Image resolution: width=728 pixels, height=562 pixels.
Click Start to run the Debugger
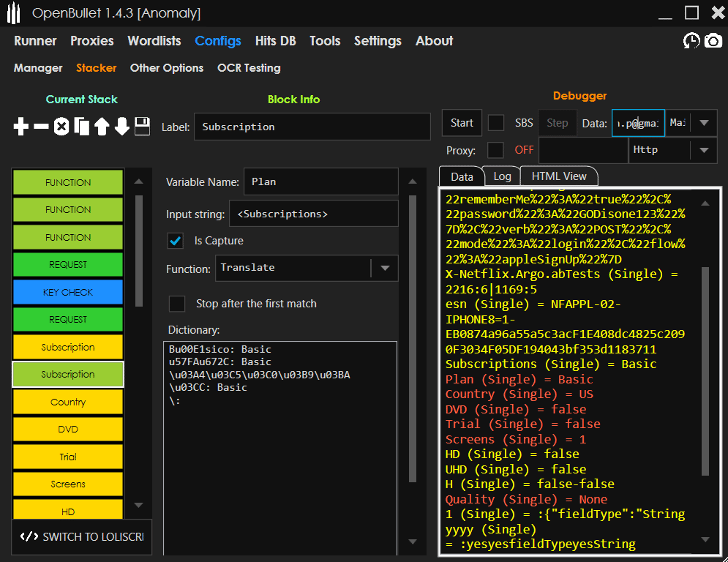pos(462,123)
